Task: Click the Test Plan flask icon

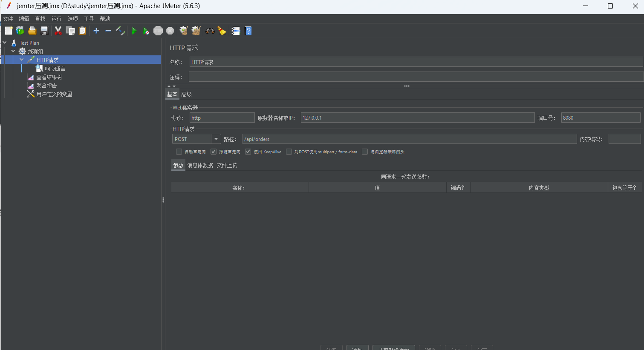Action: (14, 43)
